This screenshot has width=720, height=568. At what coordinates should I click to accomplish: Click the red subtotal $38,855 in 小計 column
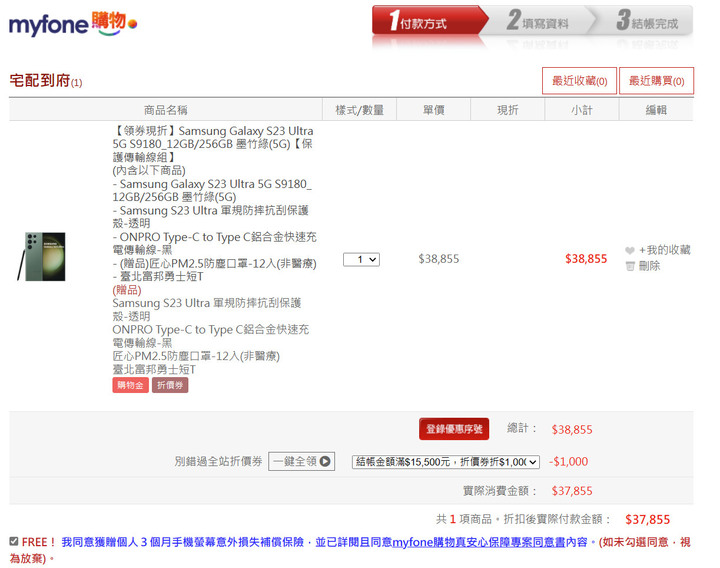(x=586, y=259)
